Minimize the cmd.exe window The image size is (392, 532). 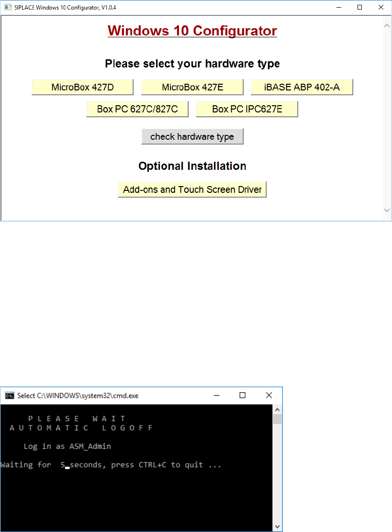coord(216,395)
